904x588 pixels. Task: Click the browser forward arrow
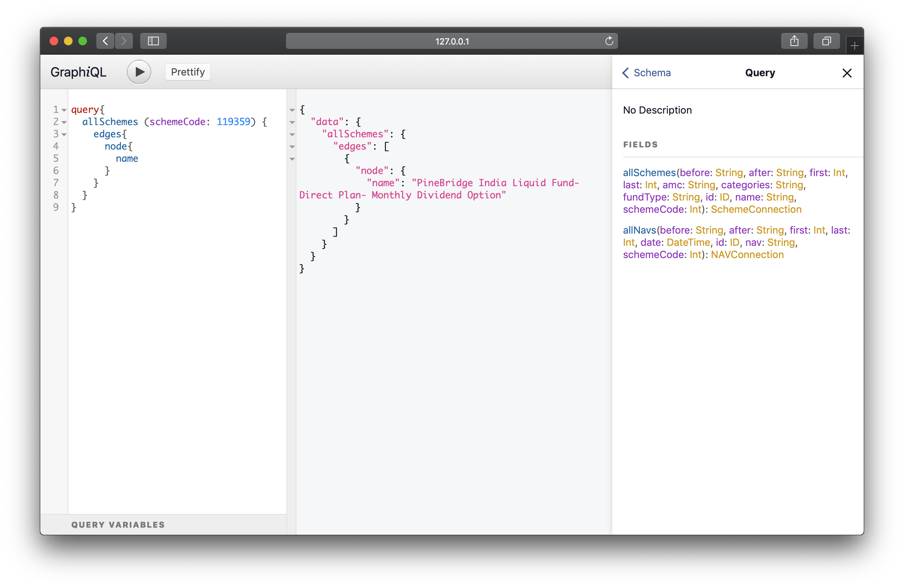124,41
